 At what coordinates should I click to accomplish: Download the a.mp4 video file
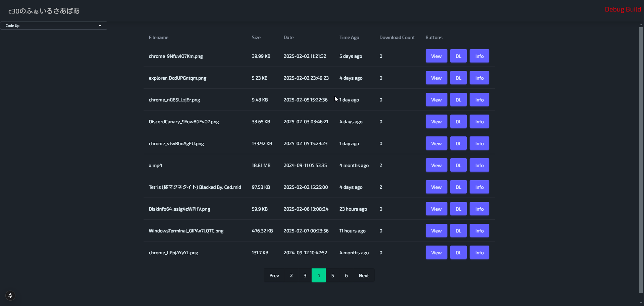coord(458,165)
